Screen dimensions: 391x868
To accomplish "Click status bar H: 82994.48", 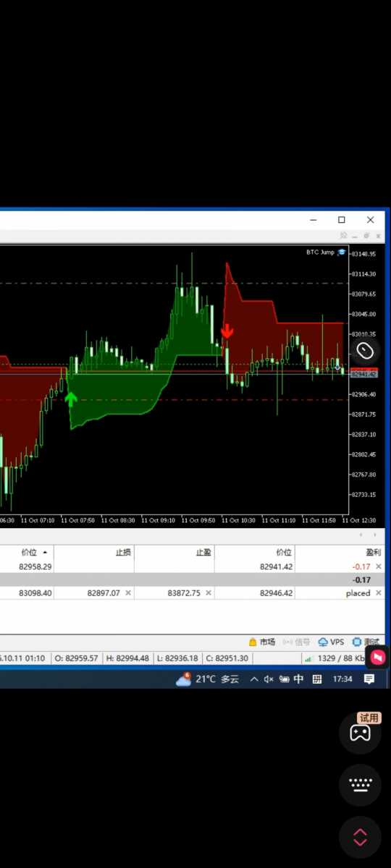I will [128, 658].
